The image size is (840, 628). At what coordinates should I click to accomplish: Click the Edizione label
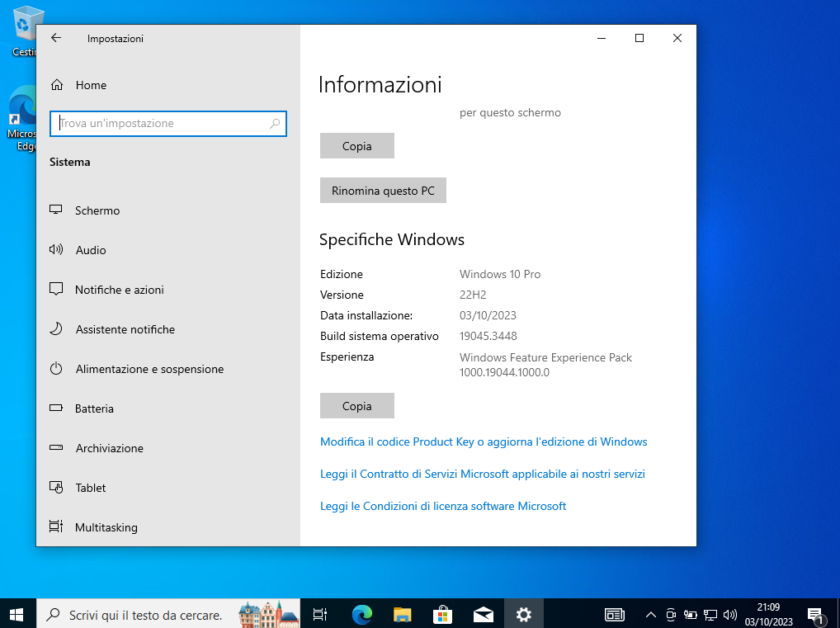coord(342,274)
